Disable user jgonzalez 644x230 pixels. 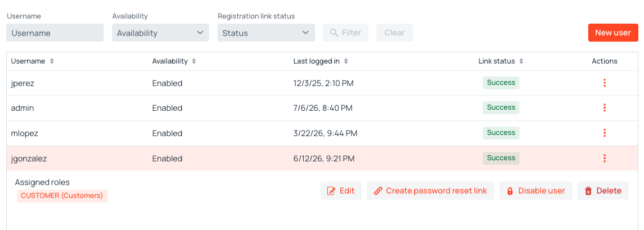tap(536, 191)
